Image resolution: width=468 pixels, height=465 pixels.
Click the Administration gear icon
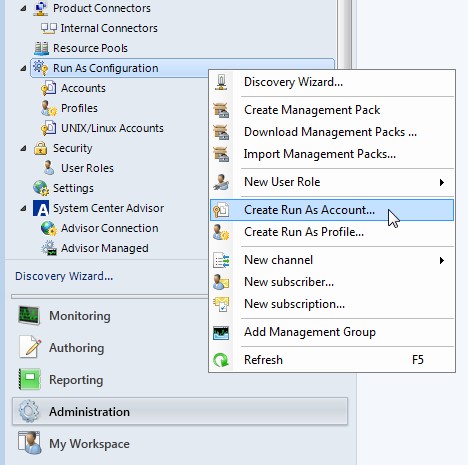[x=29, y=412]
